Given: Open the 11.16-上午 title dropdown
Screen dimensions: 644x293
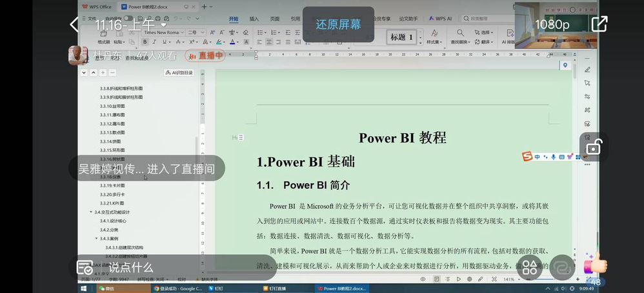Looking at the screenshot, I should point(130,25).
